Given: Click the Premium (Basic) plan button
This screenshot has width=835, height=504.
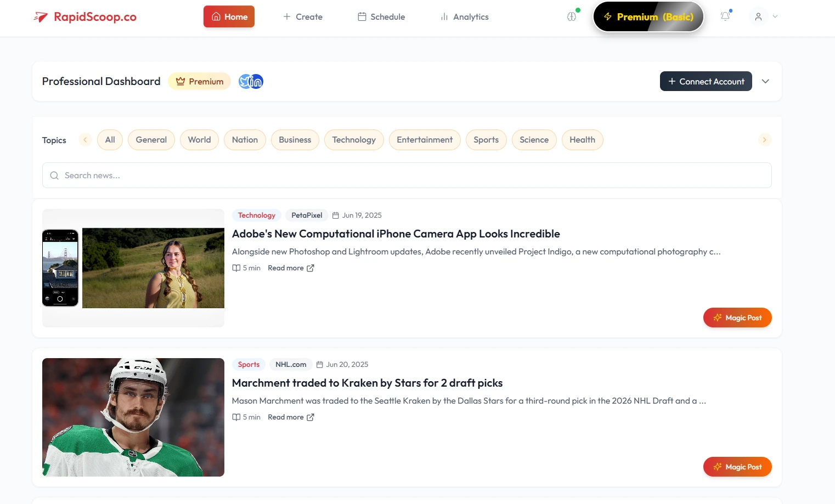Looking at the screenshot, I should coord(648,16).
